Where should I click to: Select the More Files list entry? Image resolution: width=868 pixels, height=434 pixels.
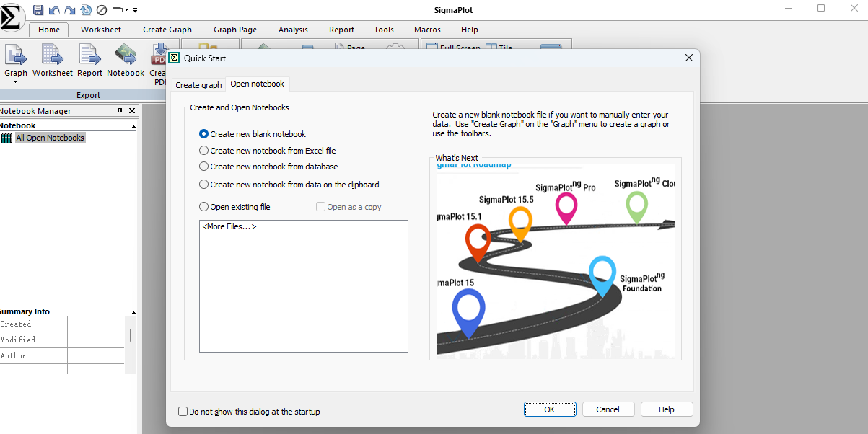point(229,227)
